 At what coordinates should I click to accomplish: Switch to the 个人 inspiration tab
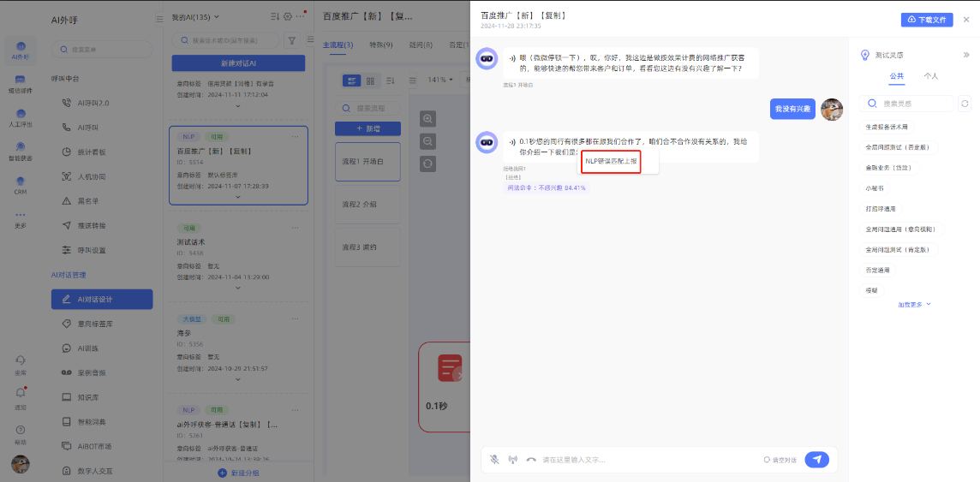[930, 76]
